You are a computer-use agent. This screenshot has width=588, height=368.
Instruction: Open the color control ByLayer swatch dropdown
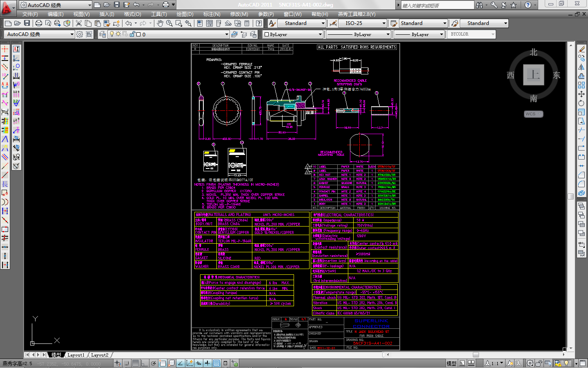click(293, 34)
